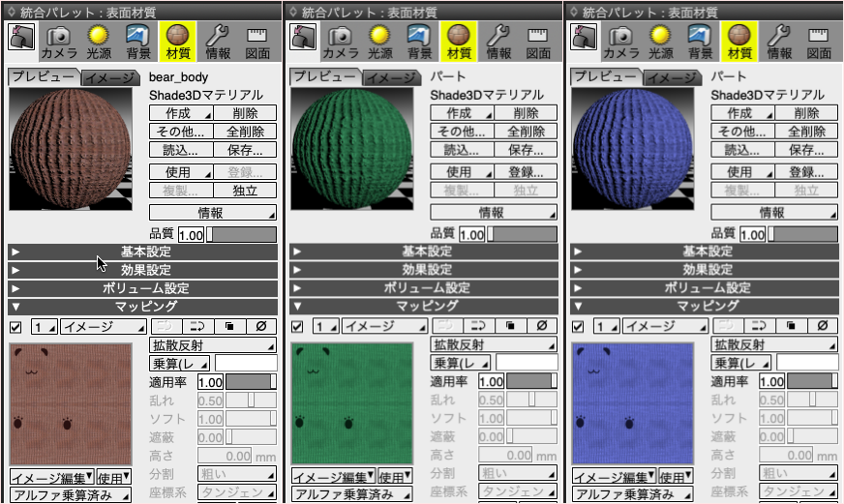This screenshot has width=844, height=504.
Task: Open the 乗算 blend dropdown in the blue panel
Action: pos(740,363)
